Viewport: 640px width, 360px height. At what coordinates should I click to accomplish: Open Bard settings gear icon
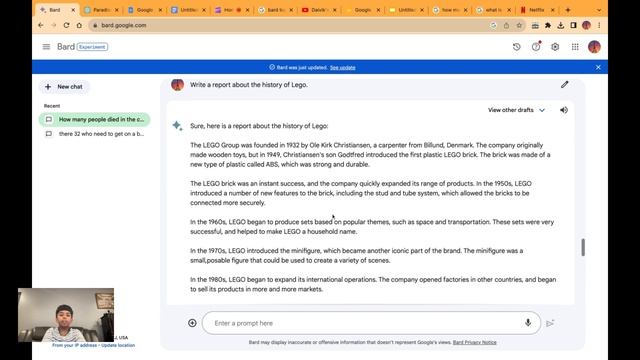click(x=555, y=47)
